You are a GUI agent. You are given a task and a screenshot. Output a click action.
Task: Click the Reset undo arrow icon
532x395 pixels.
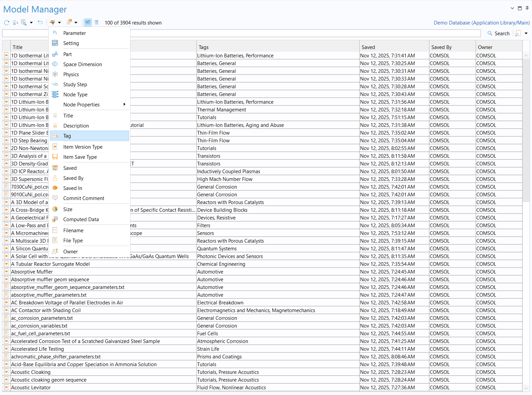pos(40,23)
